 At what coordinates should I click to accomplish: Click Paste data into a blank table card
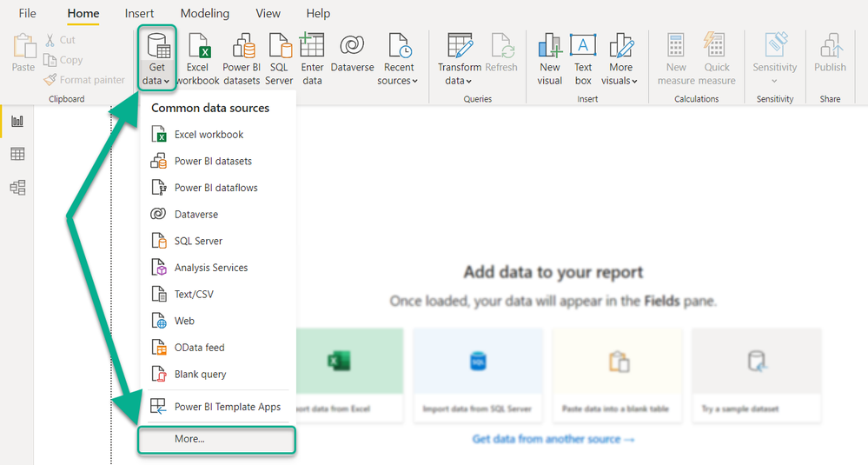pyautogui.click(x=617, y=375)
